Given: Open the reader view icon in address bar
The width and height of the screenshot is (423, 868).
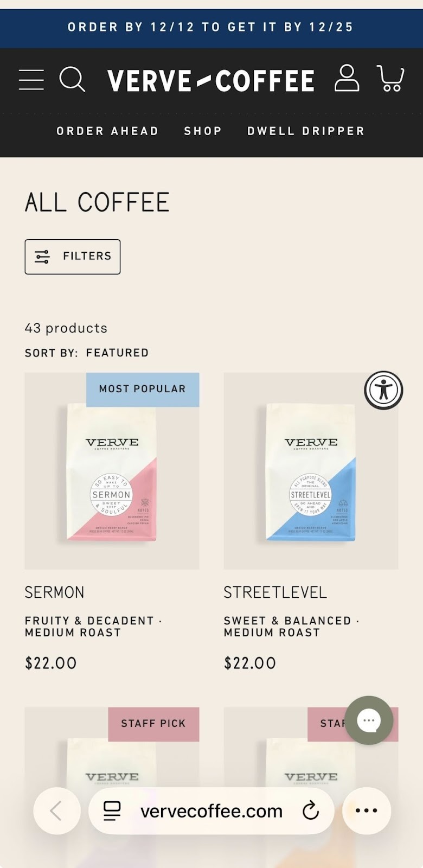Looking at the screenshot, I should [111, 810].
